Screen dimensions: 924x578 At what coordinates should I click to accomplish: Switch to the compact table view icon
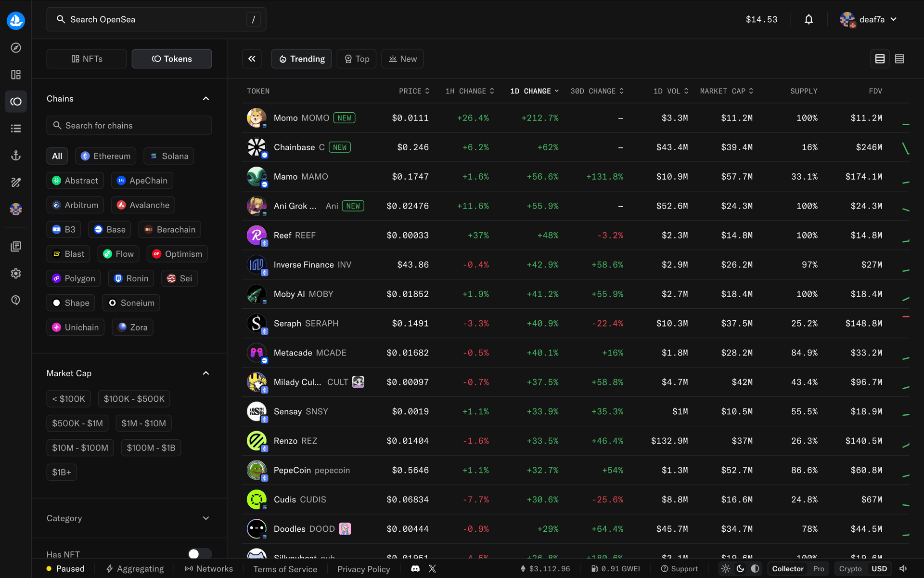coord(899,59)
